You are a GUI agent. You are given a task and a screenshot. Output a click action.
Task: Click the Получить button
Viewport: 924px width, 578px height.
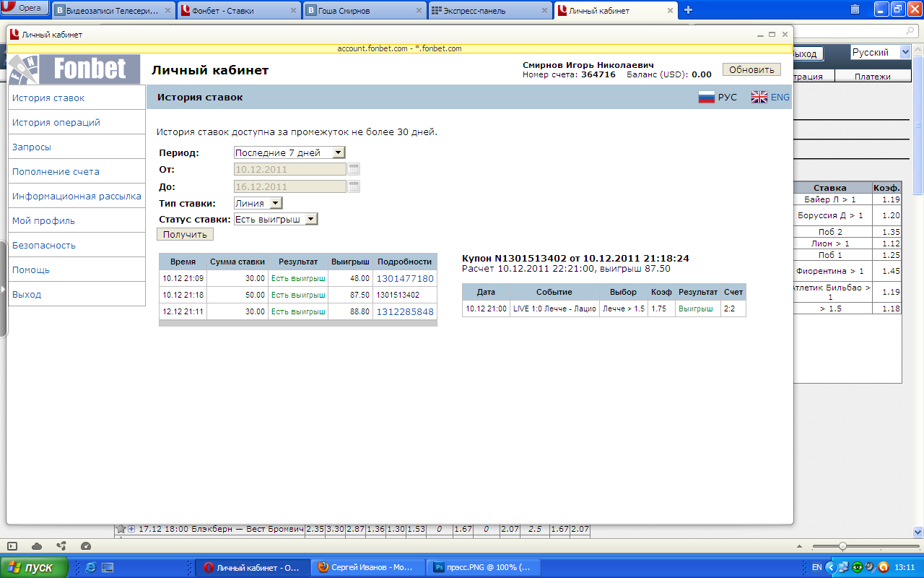(x=185, y=234)
